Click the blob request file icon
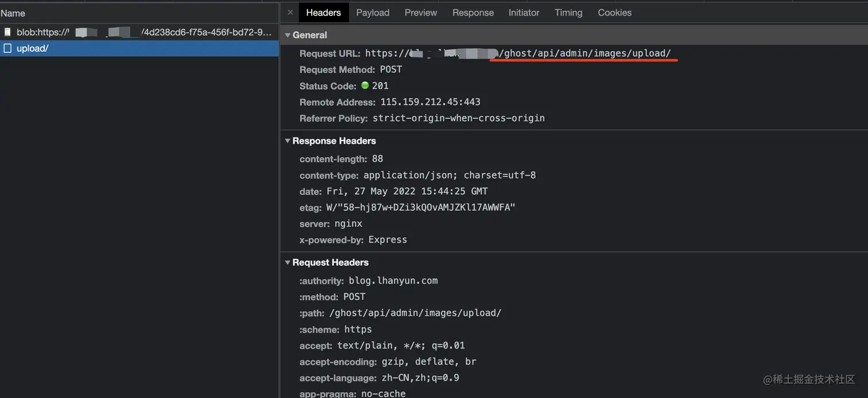 [x=7, y=32]
